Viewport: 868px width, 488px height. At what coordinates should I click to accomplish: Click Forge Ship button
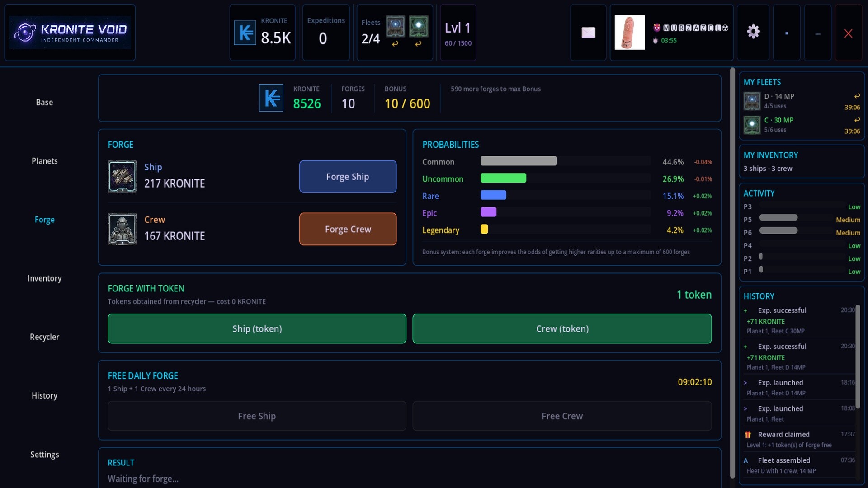point(348,177)
